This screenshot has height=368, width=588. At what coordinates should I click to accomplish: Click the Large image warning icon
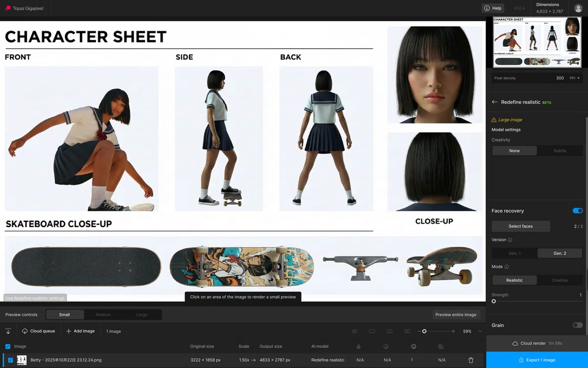494,120
